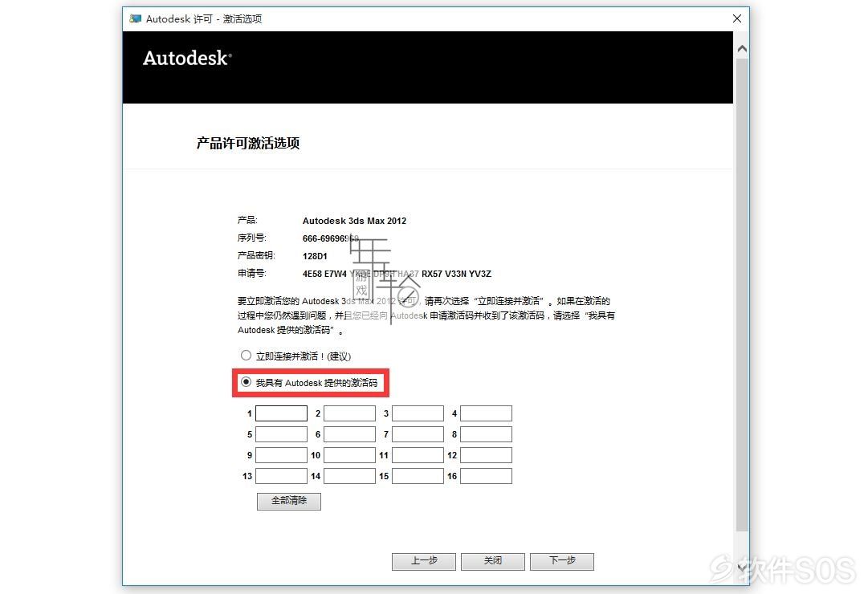Click the product key value '128D1'

pos(315,256)
